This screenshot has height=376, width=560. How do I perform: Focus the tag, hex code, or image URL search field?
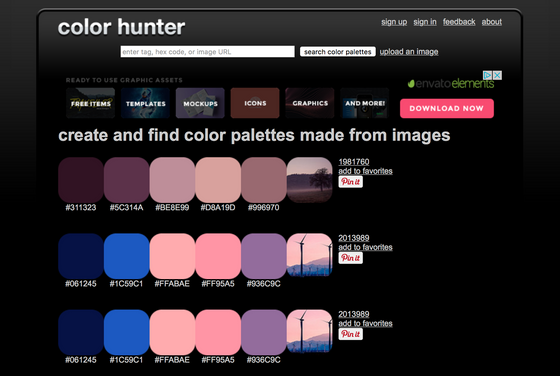208,51
